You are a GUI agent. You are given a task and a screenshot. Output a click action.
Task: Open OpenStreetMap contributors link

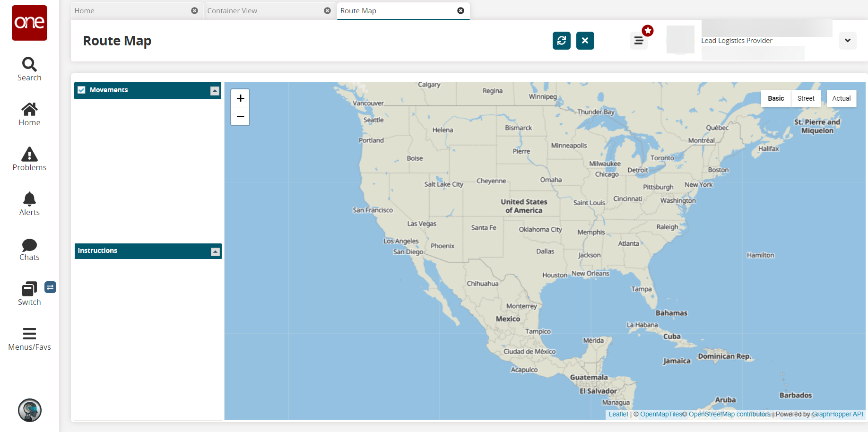coord(729,415)
